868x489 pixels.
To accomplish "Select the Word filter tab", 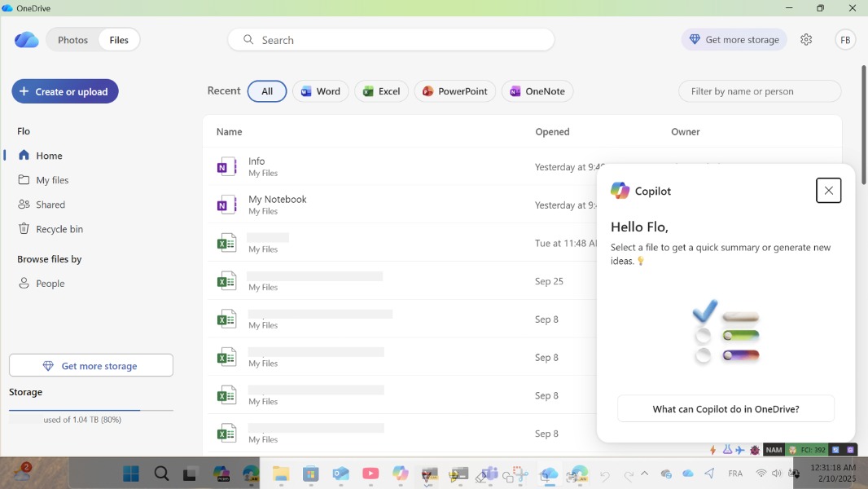I will pyautogui.click(x=320, y=91).
